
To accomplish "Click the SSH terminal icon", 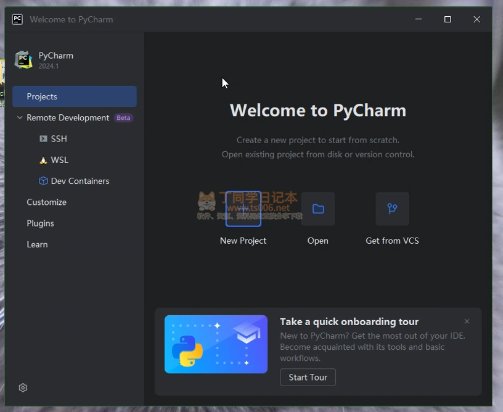I will click(x=43, y=139).
